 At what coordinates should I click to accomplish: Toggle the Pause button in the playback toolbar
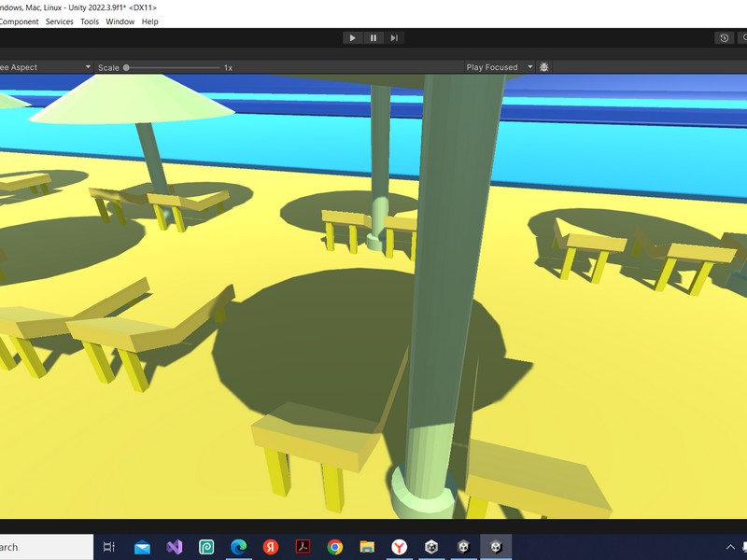pos(372,38)
